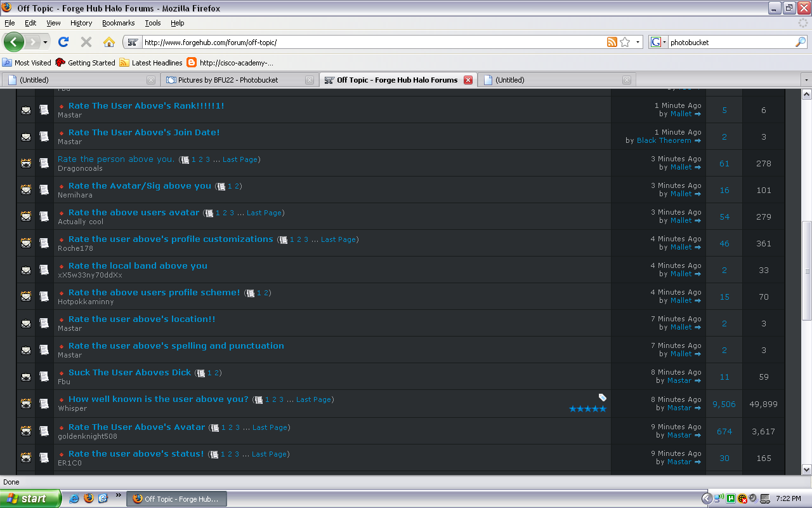This screenshot has width=812, height=508.
Task: Open Last Page of Rate the person above you
Action: coord(240,159)
